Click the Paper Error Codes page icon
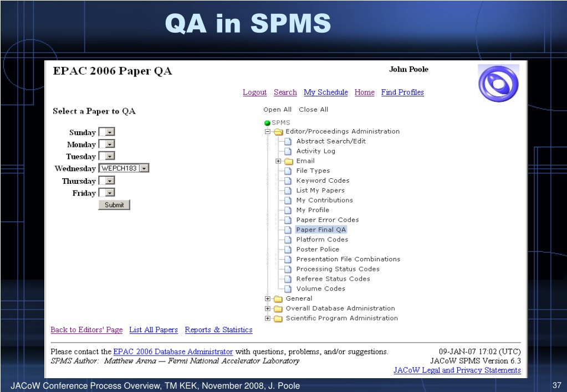Screen dimensions: 567x392 coord(288,220)
